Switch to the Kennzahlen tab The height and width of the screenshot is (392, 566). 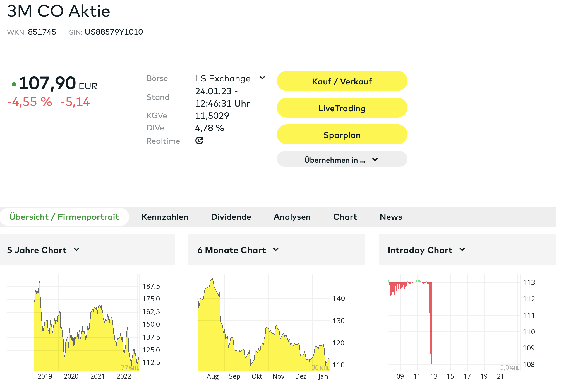165,217
